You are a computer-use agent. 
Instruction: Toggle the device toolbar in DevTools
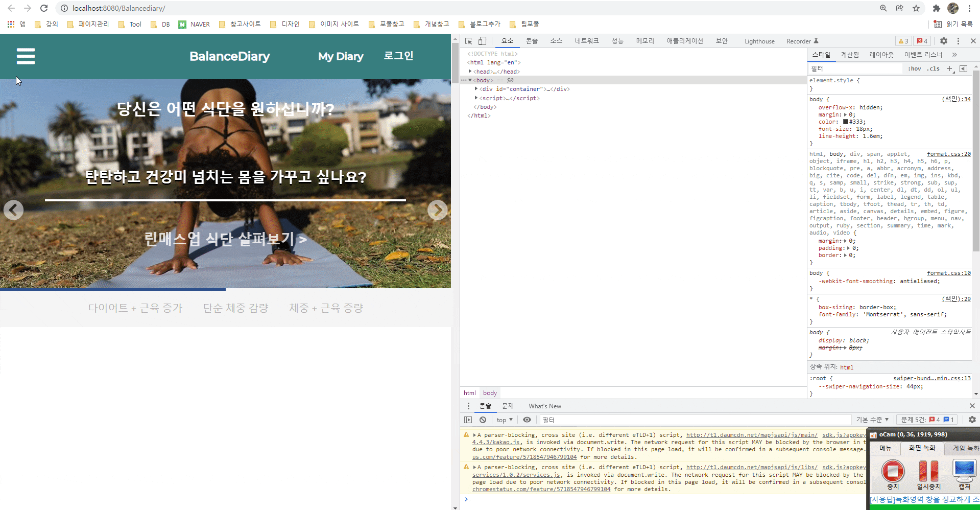(x=482, y=41)
